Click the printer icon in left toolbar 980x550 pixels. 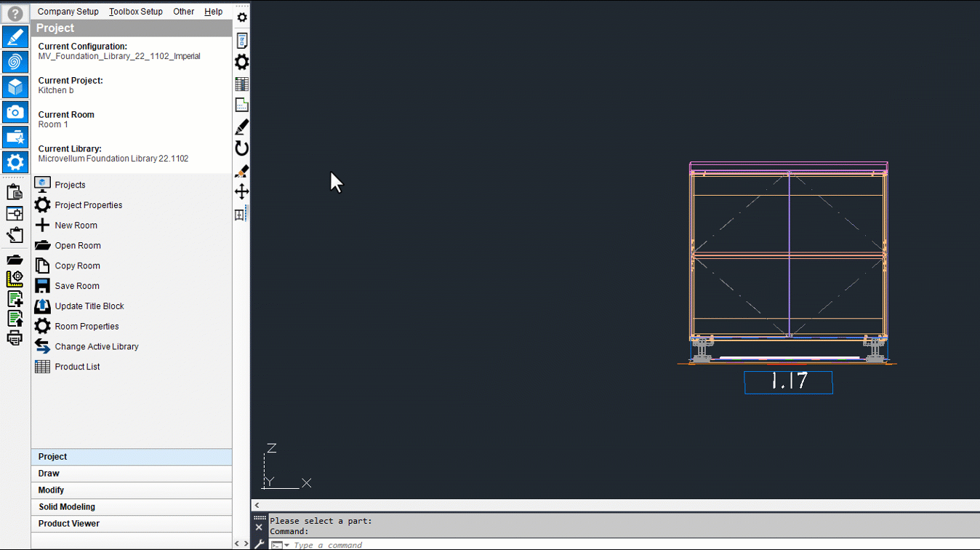tap(15, 338)
